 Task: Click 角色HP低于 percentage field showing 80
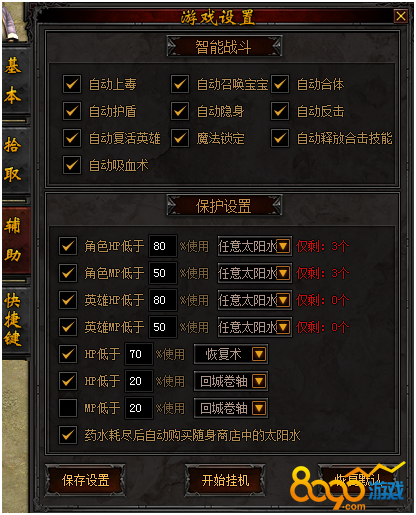click(x=163, y=246)
